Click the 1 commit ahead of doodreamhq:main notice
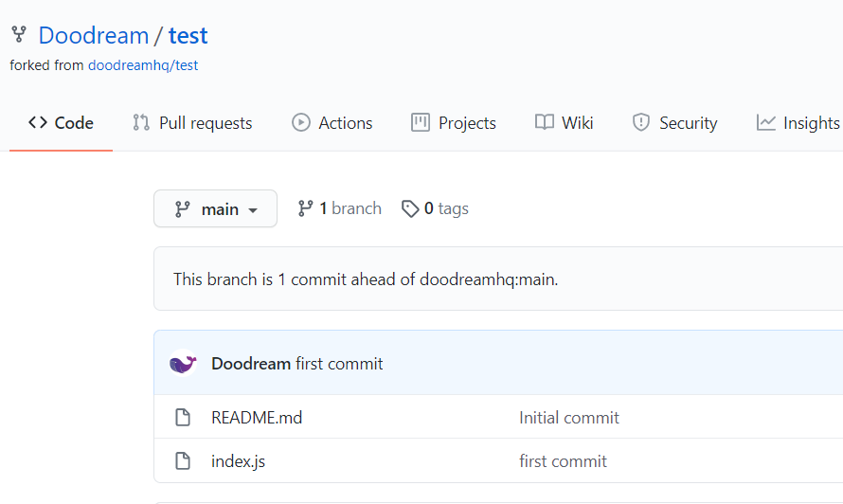Viewport: 843px width, 504px height. [366, 279]
